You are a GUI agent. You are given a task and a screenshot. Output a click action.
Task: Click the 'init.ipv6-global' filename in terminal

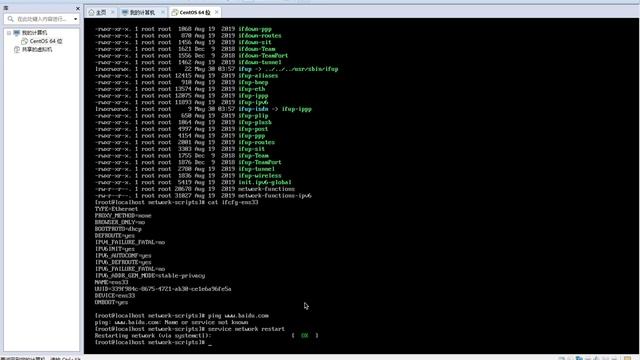[x=265, y=182]
